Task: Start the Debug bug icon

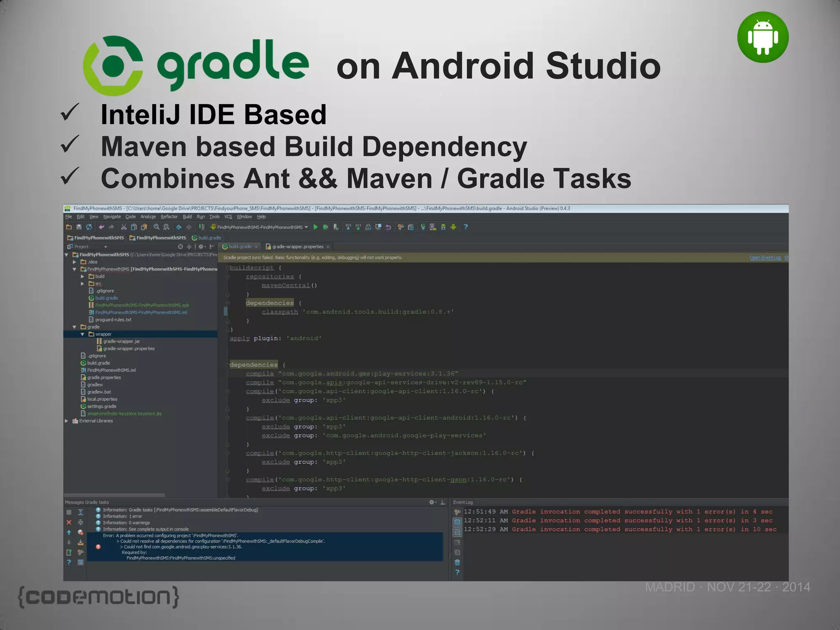Action: click(x=326, y=227)
